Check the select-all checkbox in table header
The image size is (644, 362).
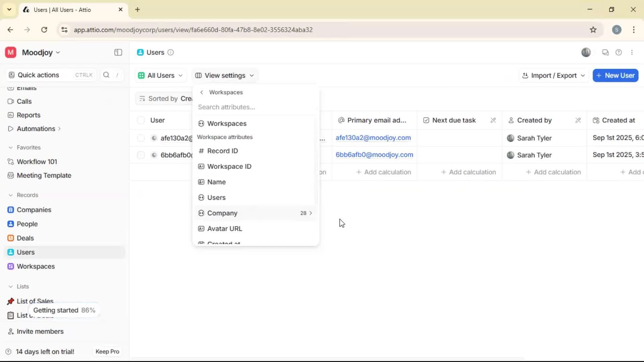click(x=141, y=120)
